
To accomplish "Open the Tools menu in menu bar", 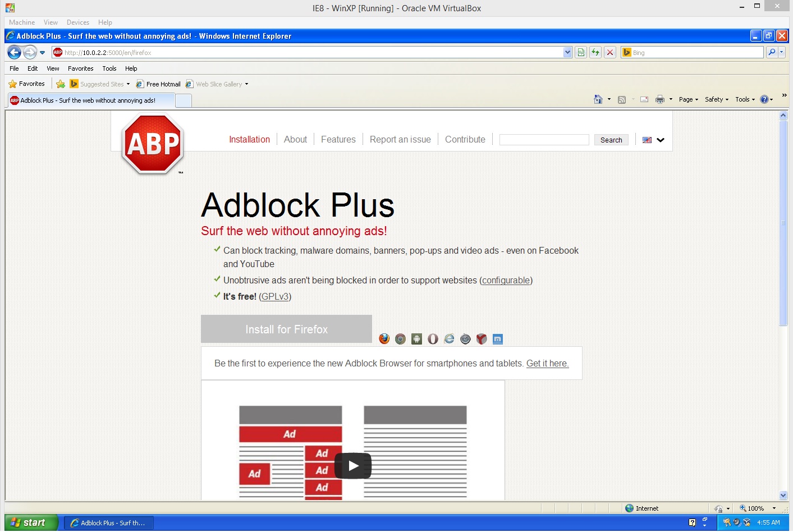I will [109, 68].
